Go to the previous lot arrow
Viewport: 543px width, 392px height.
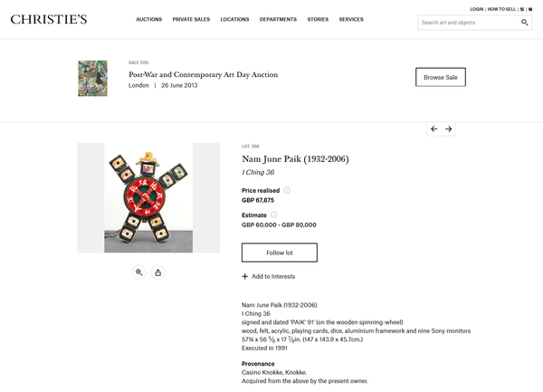[x=434, y=129]
